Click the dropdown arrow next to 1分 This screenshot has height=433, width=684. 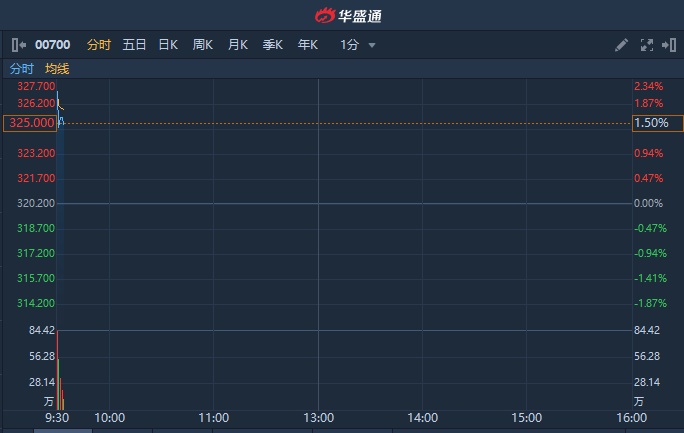(x=372, y=45)
